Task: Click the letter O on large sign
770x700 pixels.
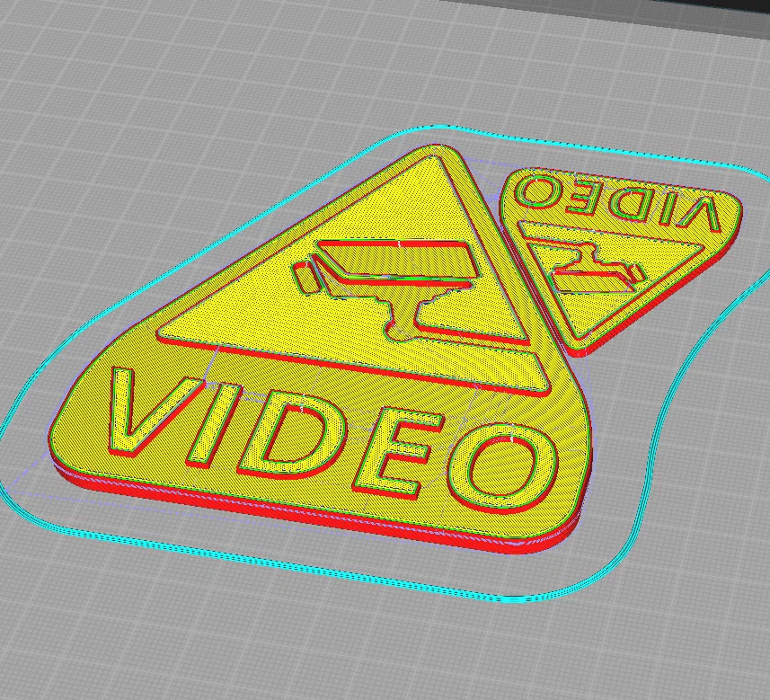Action: 503,468
